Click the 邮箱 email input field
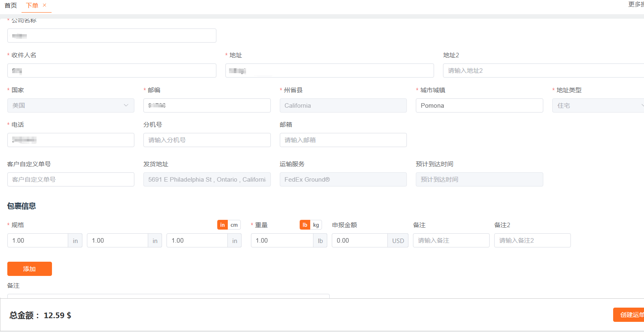Screen dimensions: 644x332 tap(343, 140)
